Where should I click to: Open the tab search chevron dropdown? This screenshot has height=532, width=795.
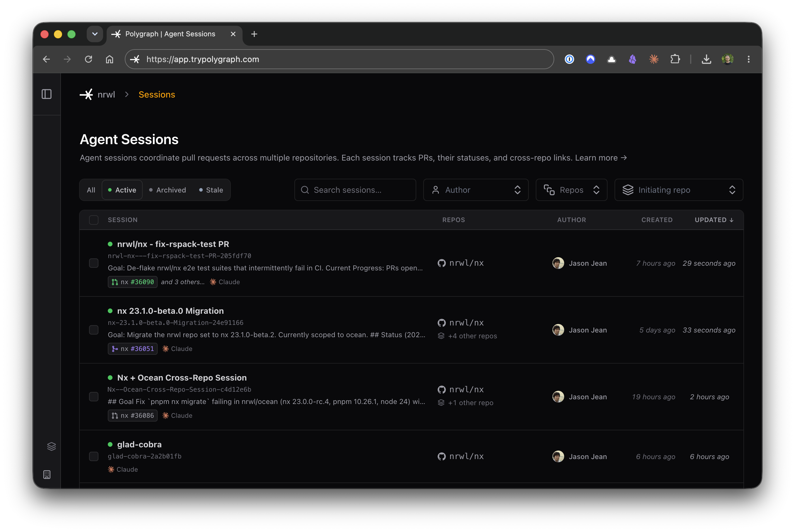click(95, 34)
